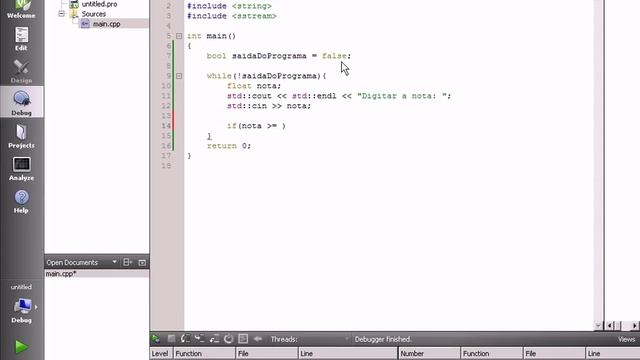The width and height of the screenshot is (640, 360).
Task: Open the Analyze mode
Action: coord(21,169)
